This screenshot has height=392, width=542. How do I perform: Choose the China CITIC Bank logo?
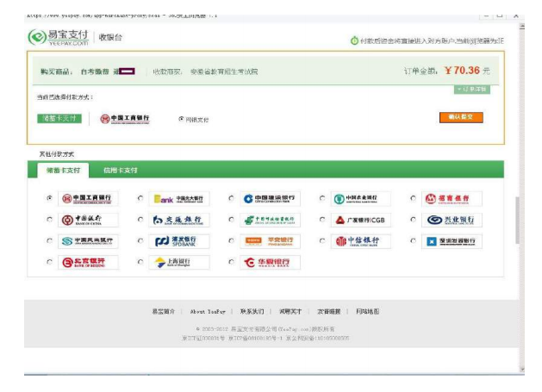click(x=362, y=241)
